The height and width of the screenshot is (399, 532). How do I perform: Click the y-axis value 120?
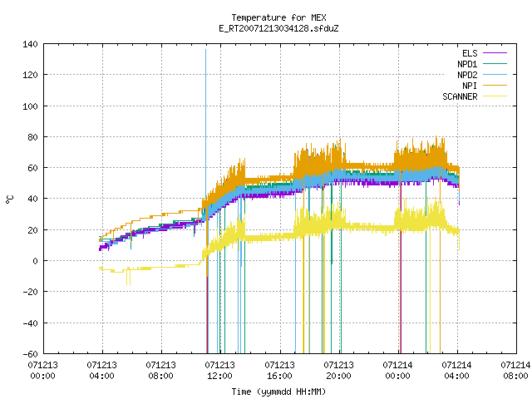pyautogui.click(x=30, y=75)
